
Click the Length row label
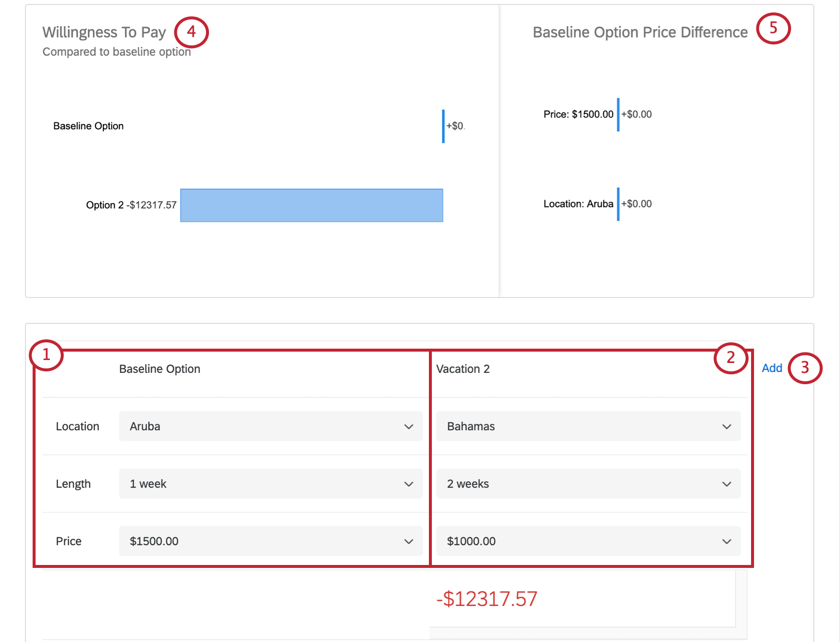click(x=73, y=483)
